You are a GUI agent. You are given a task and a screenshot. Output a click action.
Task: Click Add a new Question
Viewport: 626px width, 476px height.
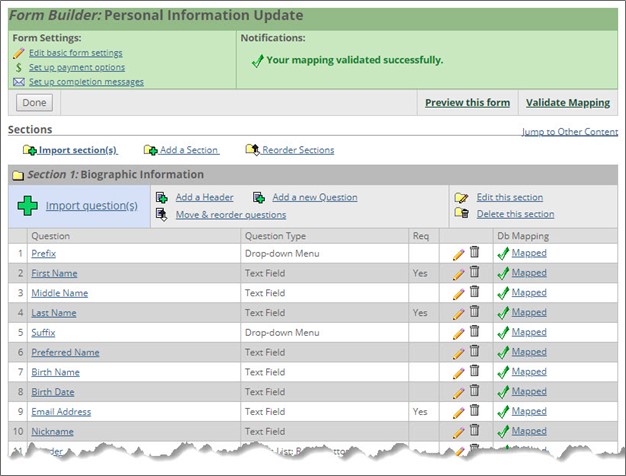click(x=314, y=197)
